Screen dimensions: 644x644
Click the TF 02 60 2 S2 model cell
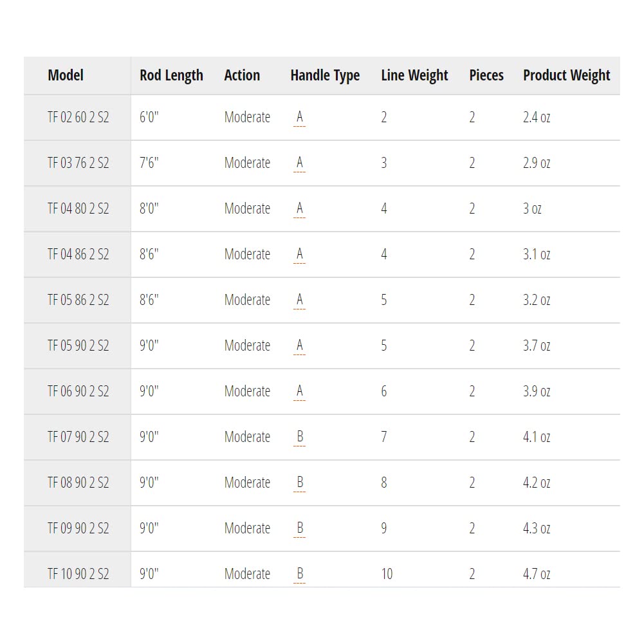pos(78,118)
